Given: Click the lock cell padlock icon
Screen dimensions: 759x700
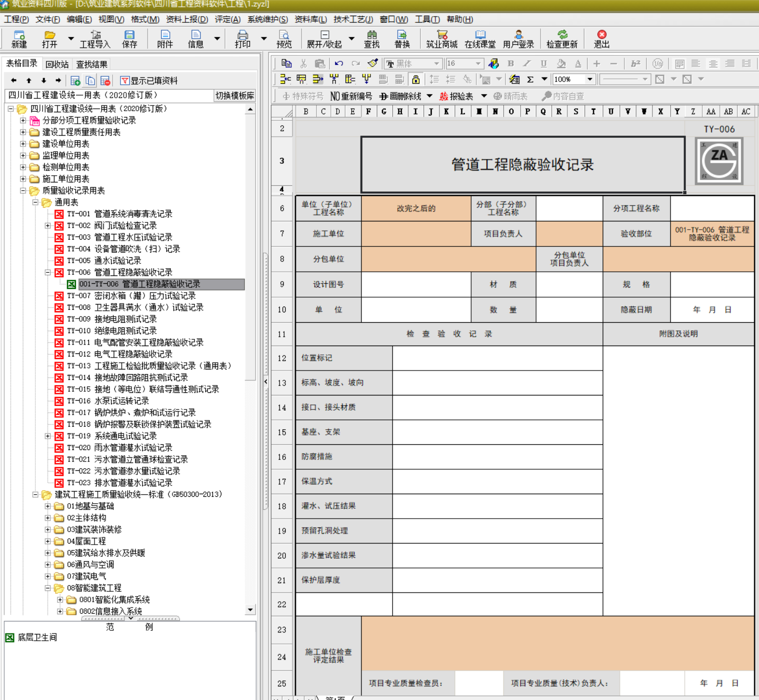Looking at the screenshot, I should [416, 80].
